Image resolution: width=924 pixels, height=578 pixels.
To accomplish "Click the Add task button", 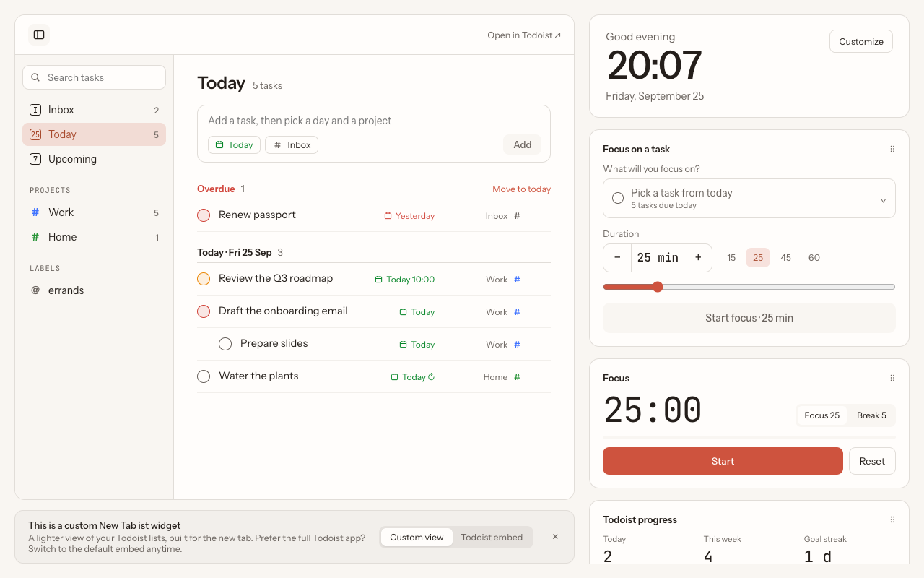I will point(523,144).
